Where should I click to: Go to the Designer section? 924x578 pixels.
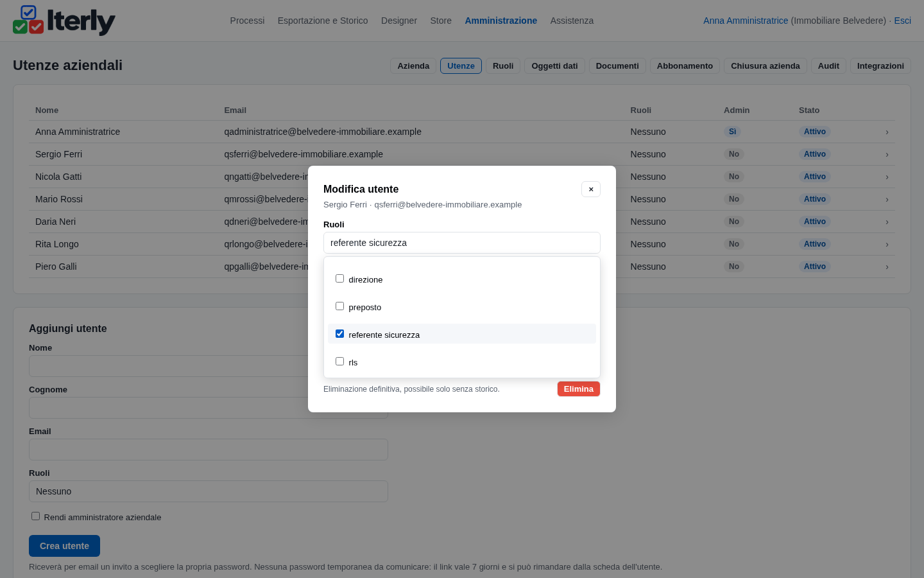399,21
